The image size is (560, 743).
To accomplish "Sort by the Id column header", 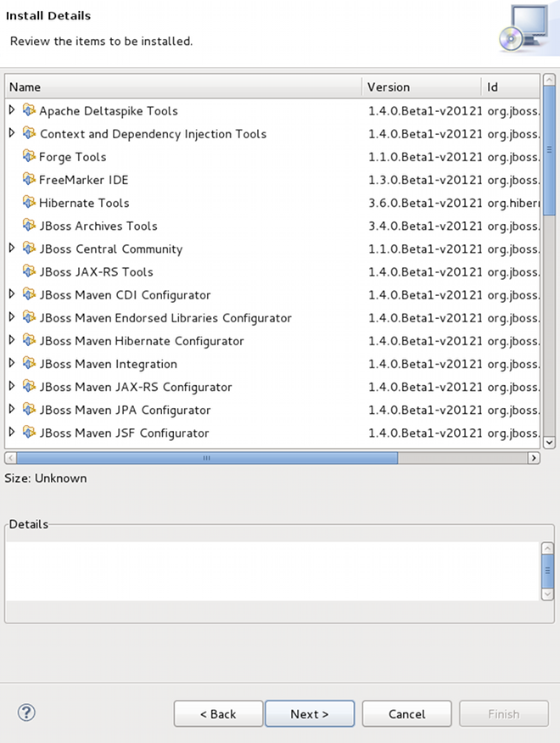I will point(511,87).
